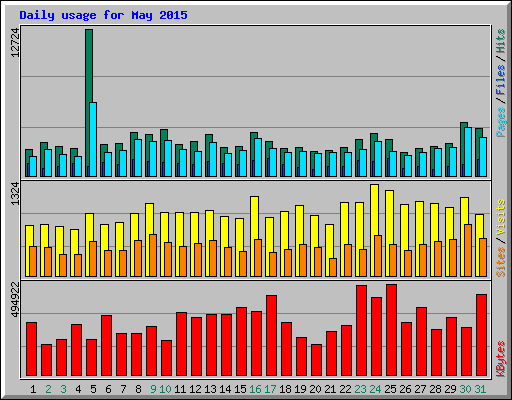Click the 'Files' legend label
This screenshot has width=512, height=400.
click(500, 80)
